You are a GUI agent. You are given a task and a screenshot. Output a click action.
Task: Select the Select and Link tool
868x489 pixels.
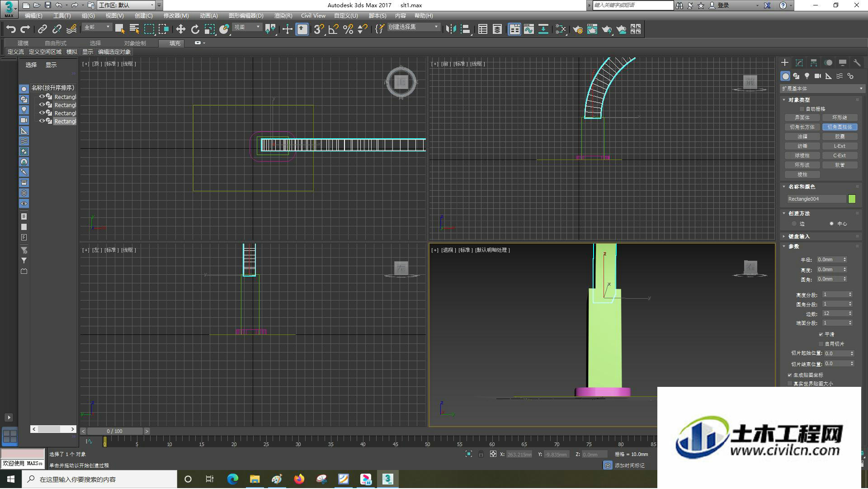[x=42, y=29]
